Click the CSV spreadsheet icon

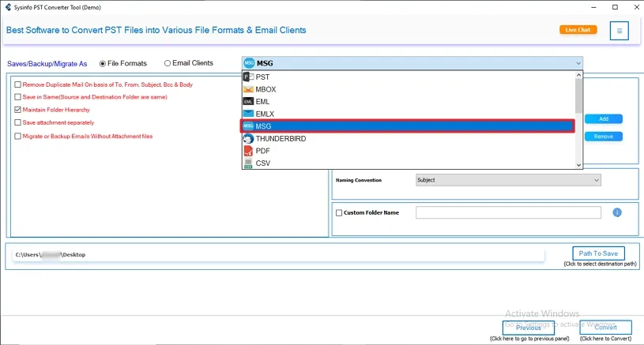pyautogui.click(x=248, y=163)
